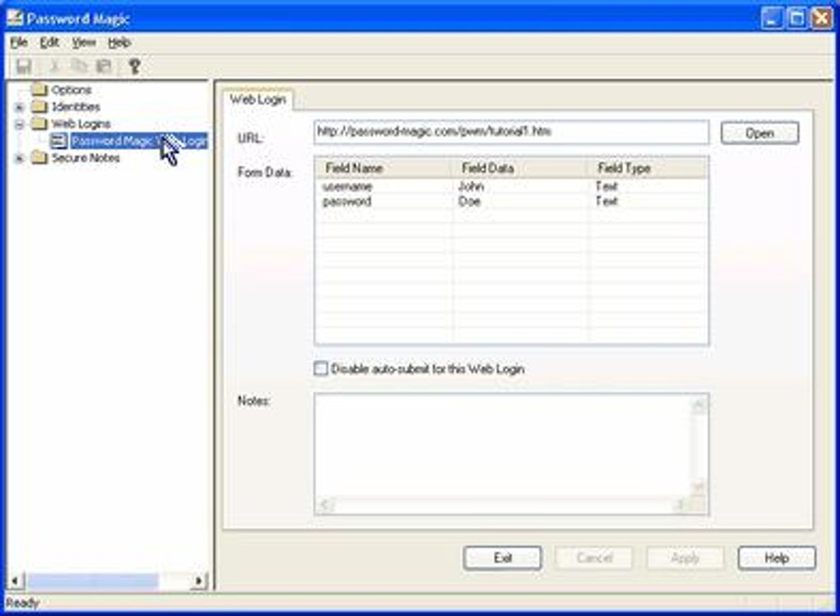Click the Help question mark toolbar icon
This screenshot has height=616, width=840.
click(134, 67)
